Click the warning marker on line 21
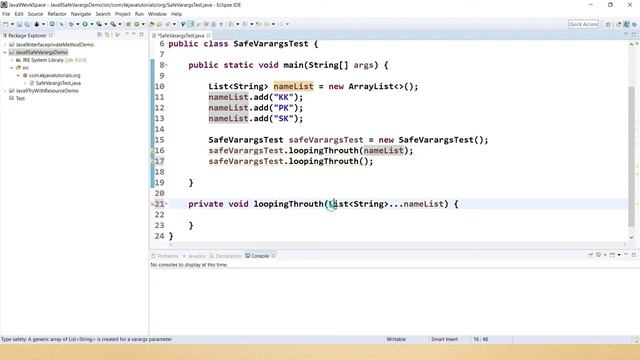640x360 pixels. 152,204
